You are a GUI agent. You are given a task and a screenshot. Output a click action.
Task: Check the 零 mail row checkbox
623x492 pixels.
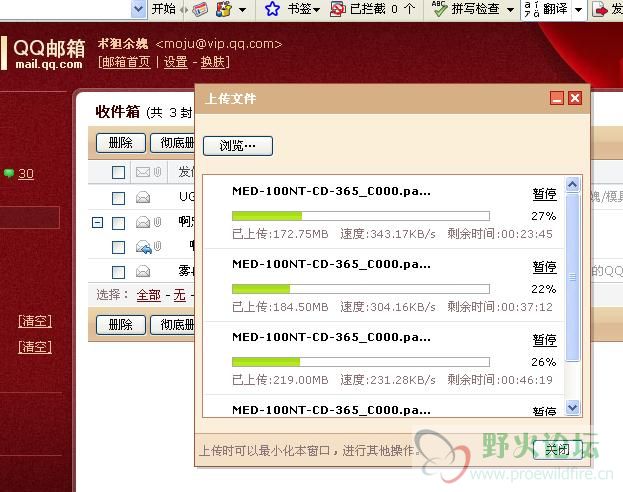(118, 272)
